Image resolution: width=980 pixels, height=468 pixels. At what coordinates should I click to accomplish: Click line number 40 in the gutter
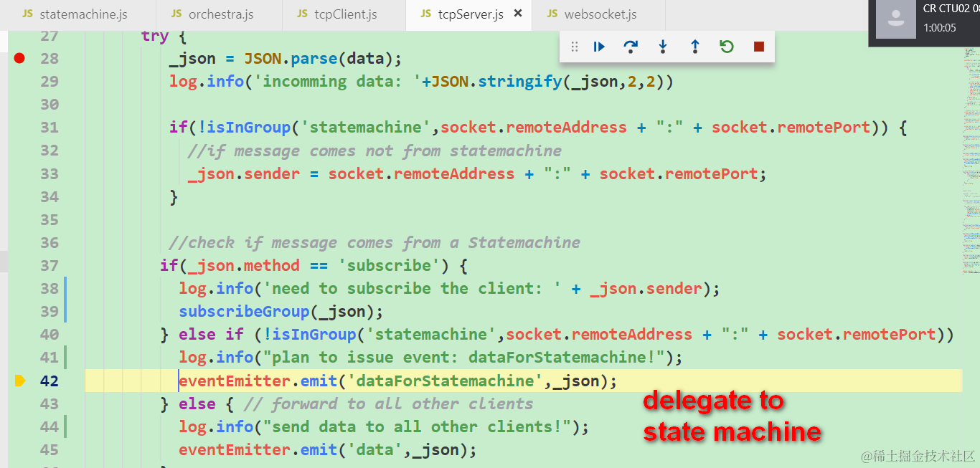[x=50, y=335]
